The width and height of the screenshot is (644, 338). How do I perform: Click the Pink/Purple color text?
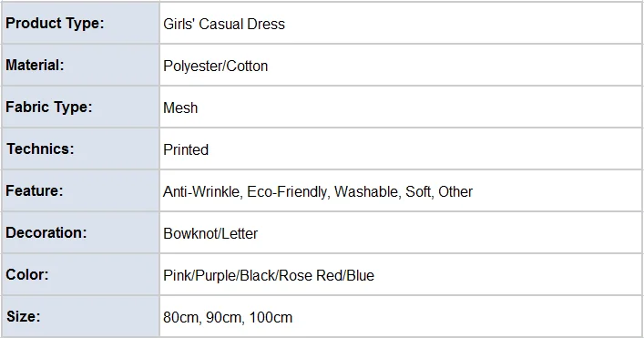(199, 275)
